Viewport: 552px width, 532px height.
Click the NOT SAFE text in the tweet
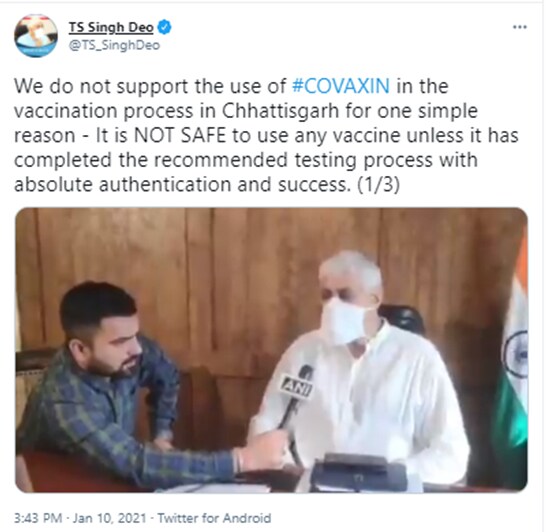coord(180,136)
